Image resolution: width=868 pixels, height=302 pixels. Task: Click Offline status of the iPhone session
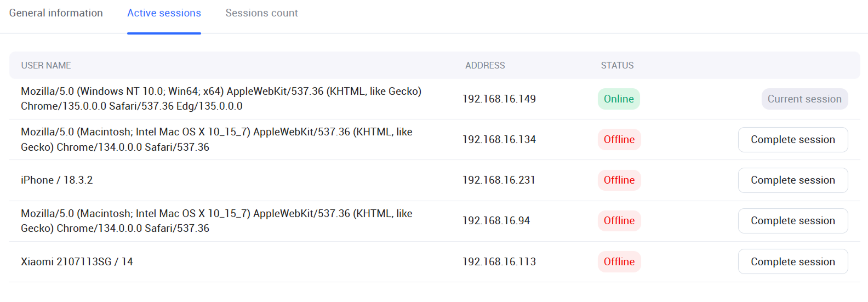point(619,180)
